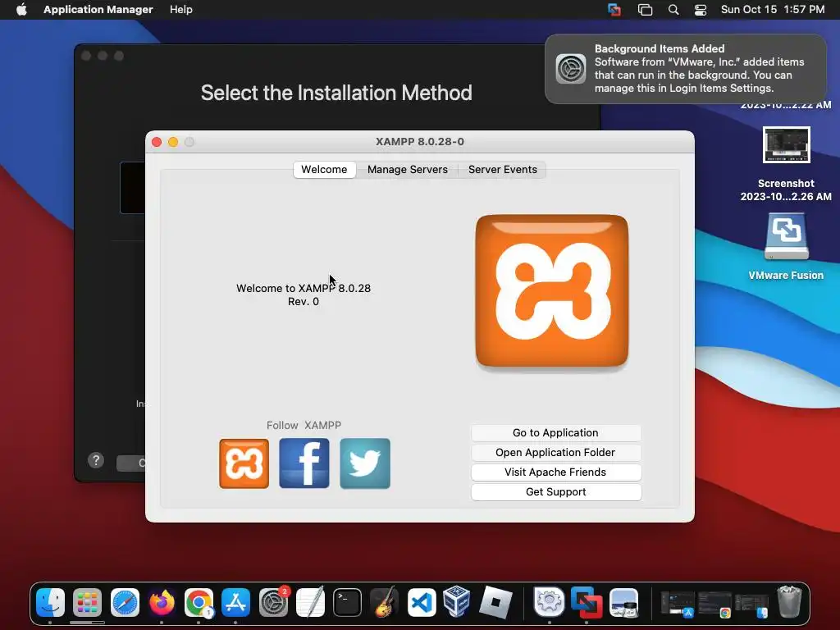The image size is (840, 630).
Task: Select the Welcome tab
Action: coord(324,170)
